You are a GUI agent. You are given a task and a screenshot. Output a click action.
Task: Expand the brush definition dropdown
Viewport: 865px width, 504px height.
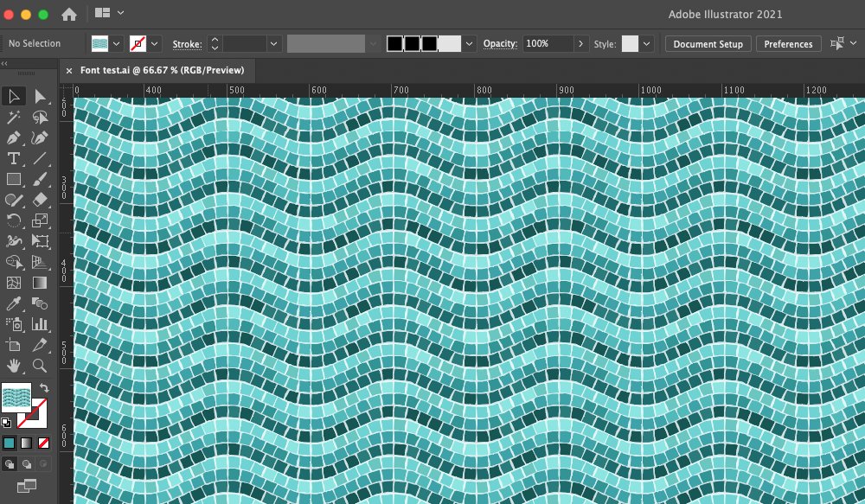pyautogui.click(x=468, y=42)
